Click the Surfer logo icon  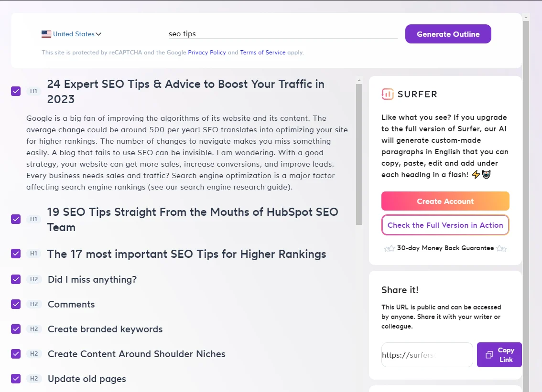[x=388, y=94]
